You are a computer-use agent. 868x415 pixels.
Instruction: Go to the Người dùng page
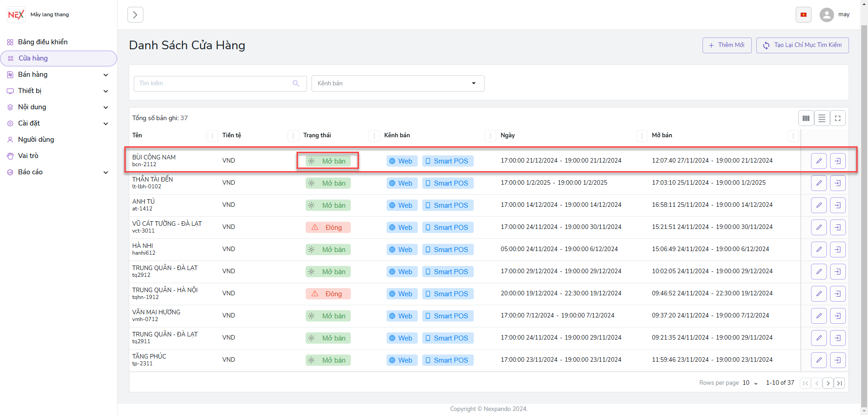(36, 140)
